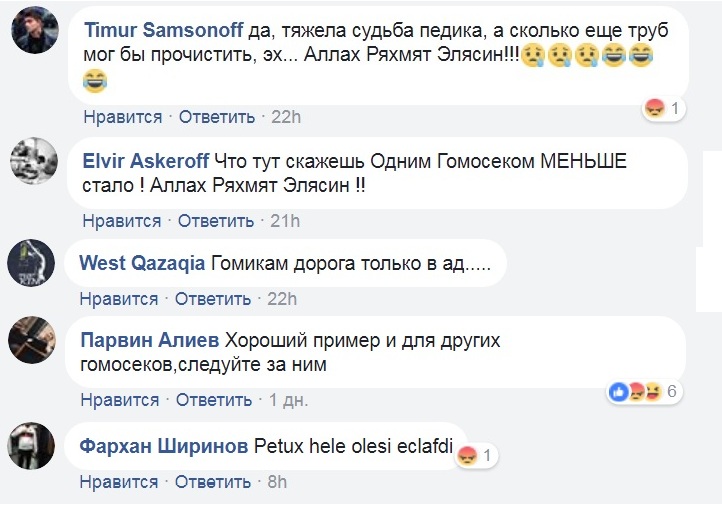
Task: Open Timur Samsonoff's profile picture
Action: [35, 30]
